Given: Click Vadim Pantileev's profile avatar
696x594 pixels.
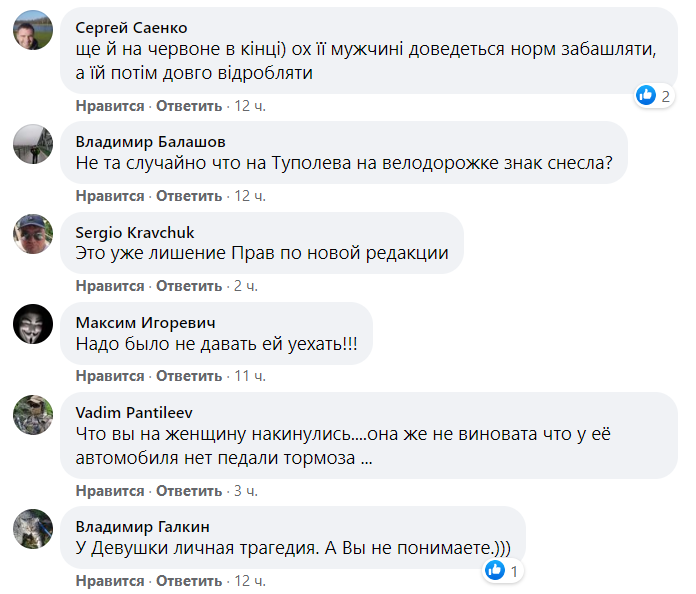Looking at the screenshot, I should tap(32, 416).
